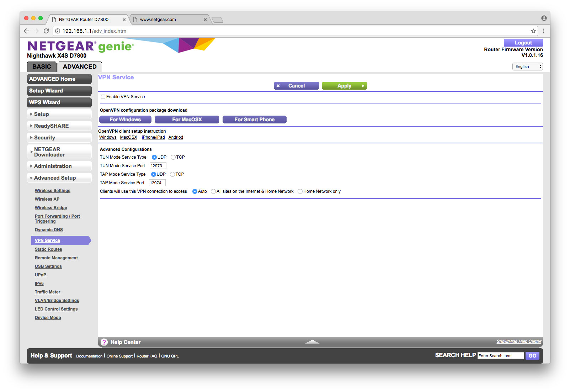Expand the Help Center with the up arrow
Image resolution: width=570 pixels, height=392 pixels.
pyautogui.click(x=312, y=342)
